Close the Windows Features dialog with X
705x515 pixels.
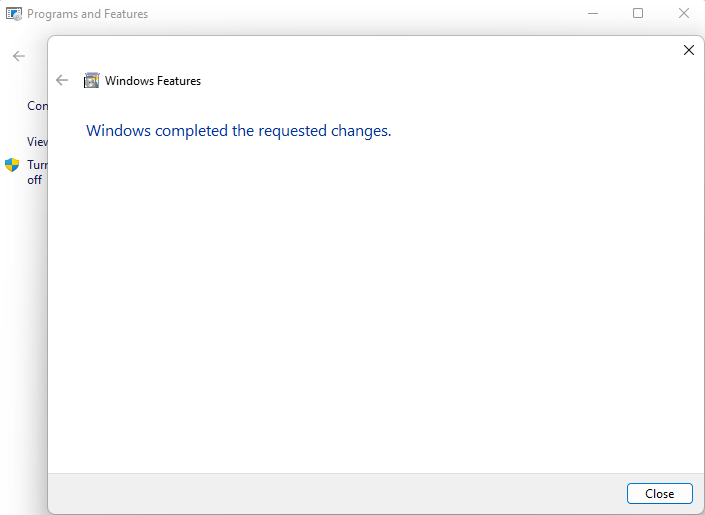[688, 50]
